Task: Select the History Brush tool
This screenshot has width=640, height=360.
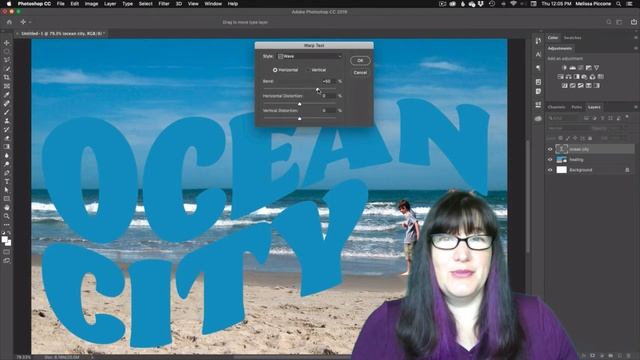Action: (x=7, y=129)
